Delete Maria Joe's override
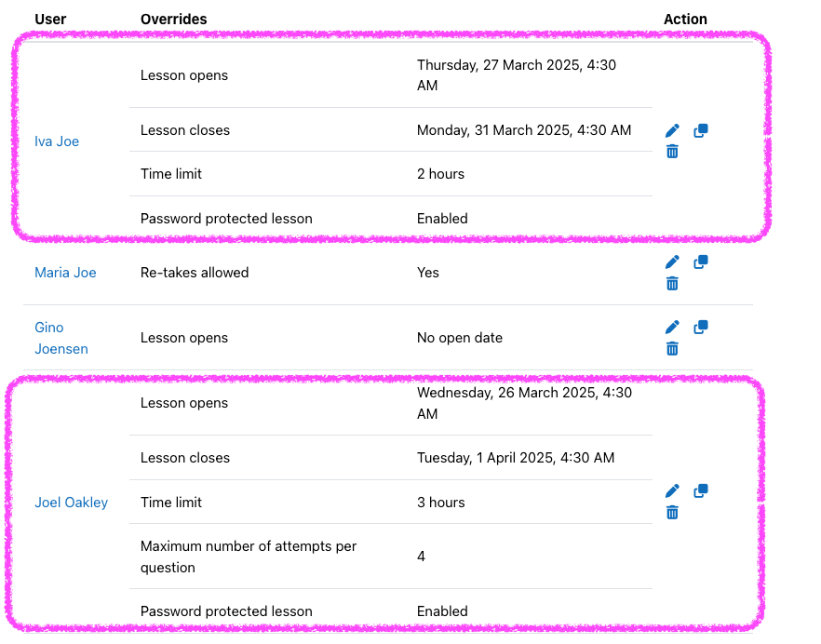Screen dimensions: 821x644 [x=672, y=284]
